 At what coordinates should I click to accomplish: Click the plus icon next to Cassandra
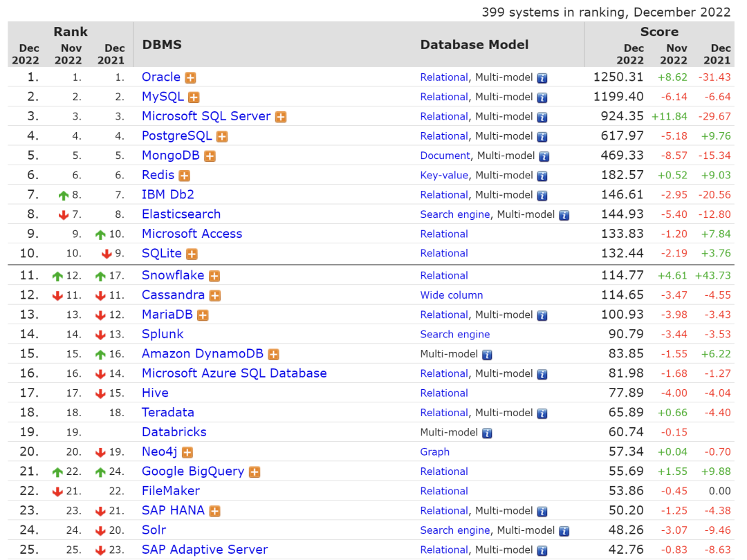click(215, 296)
